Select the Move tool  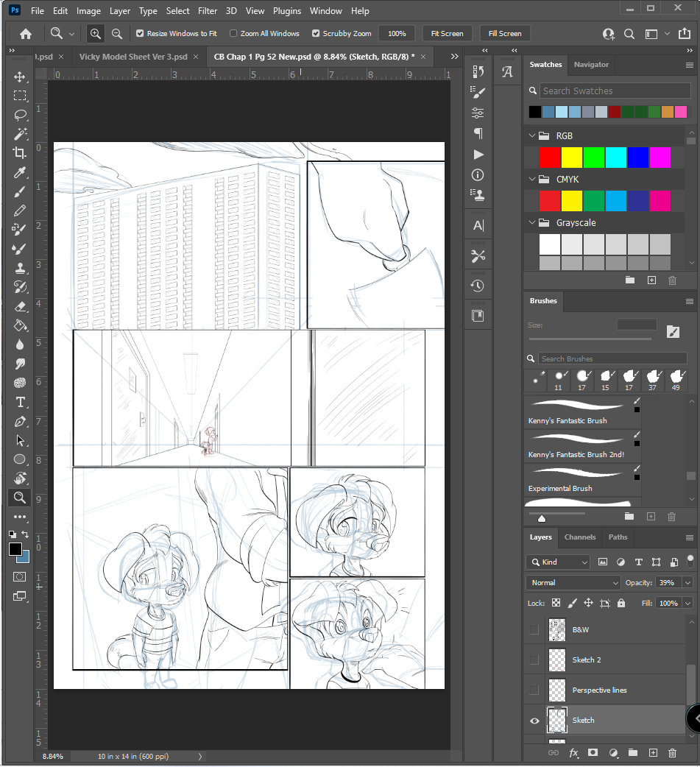[20, 77]
